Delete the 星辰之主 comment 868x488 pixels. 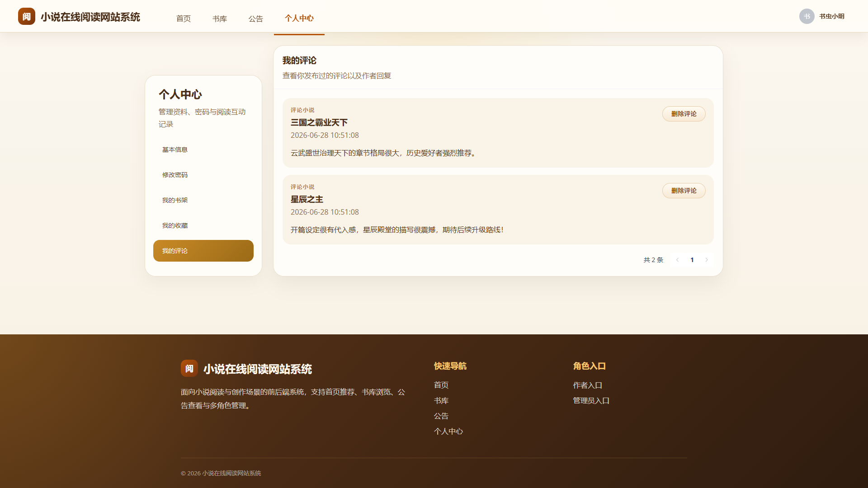(x=684, y=191)
